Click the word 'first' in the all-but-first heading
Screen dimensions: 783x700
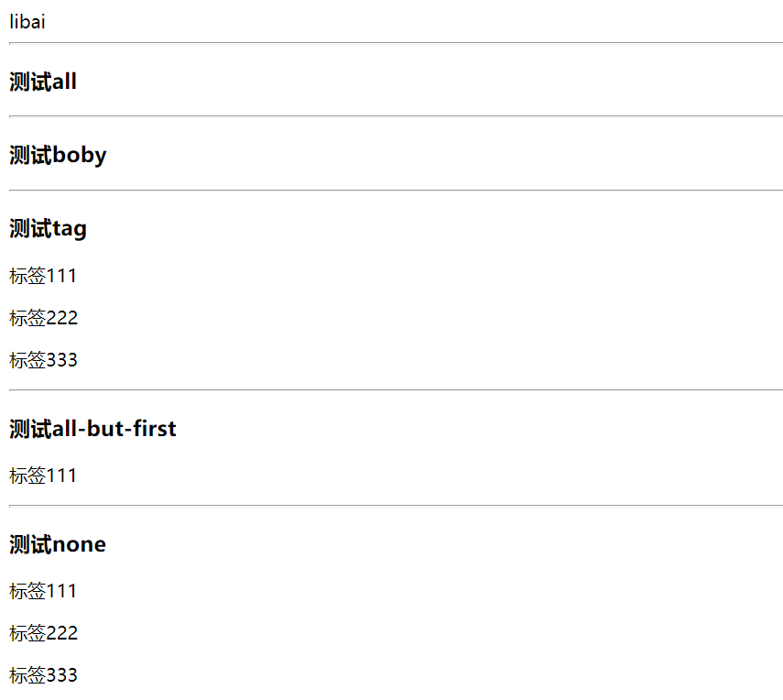(155, 429)
